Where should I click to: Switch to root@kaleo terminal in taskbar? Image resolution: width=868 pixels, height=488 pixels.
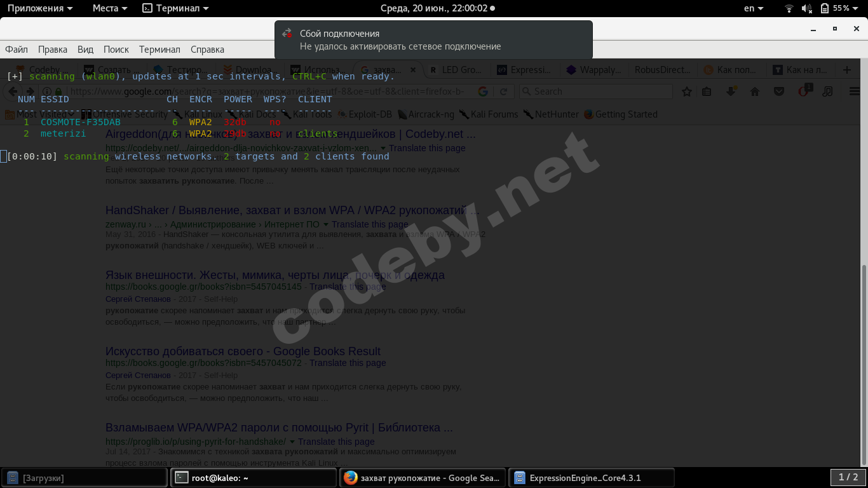(x=254, y=478)
